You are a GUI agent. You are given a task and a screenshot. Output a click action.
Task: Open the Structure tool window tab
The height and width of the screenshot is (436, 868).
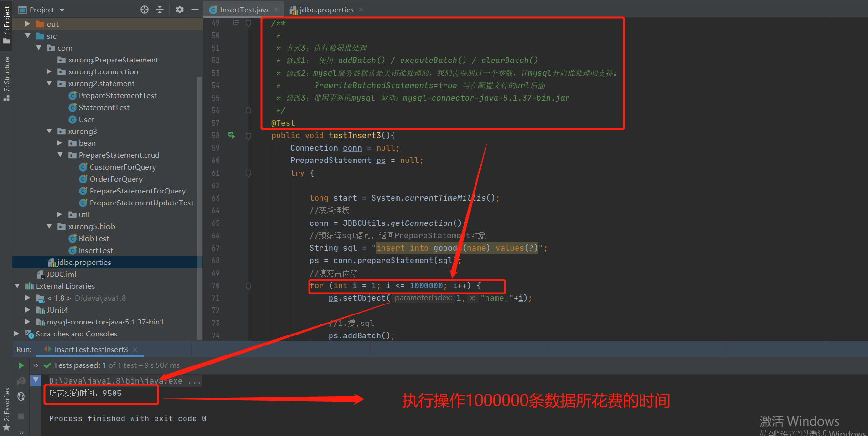(x=6, y=79)
